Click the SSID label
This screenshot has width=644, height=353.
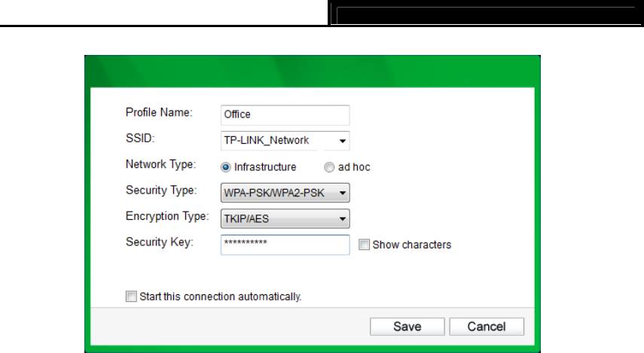tap(140, 138)
